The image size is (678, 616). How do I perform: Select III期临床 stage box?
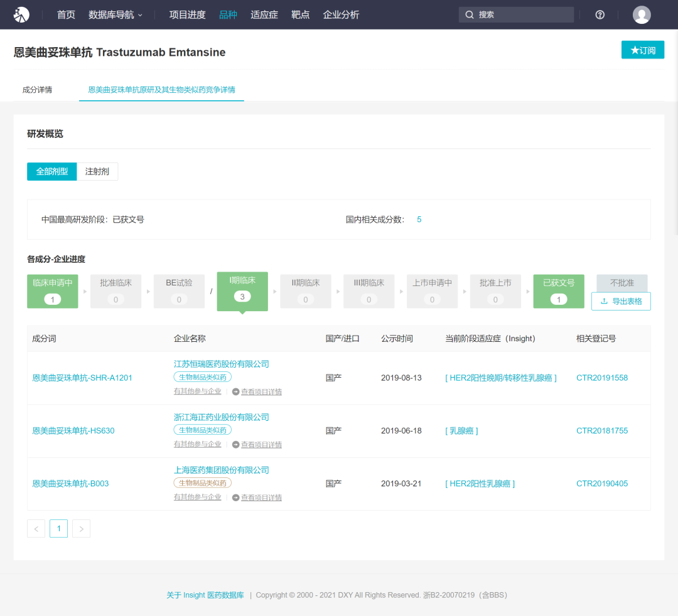click(369, 291)
